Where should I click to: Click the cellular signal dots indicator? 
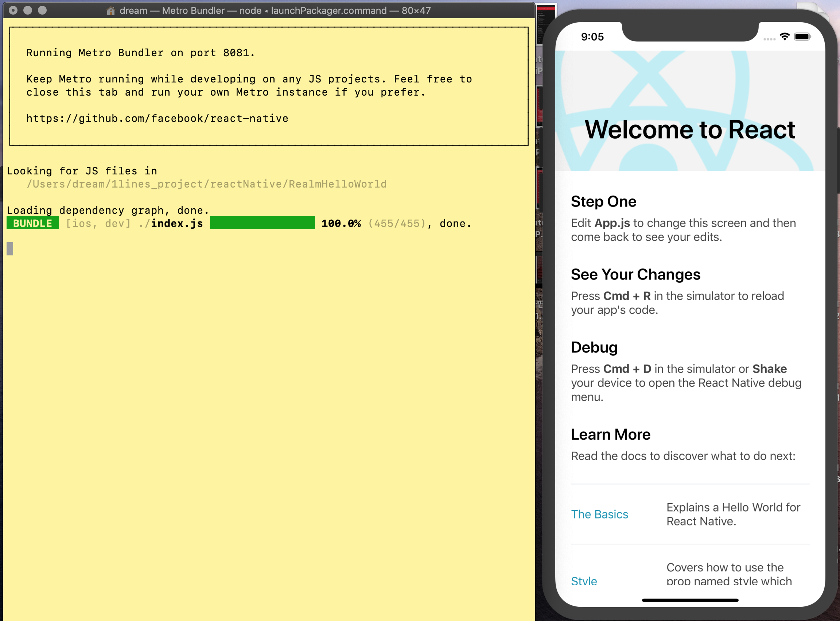[x=769, y=39]
